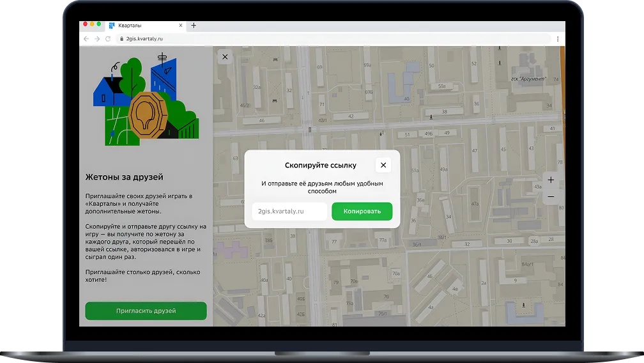Click the 2gis.kvartaly.ru link field in dialog
The width and height of the screenshot is (644, 363).
click(x=289, y=212)
